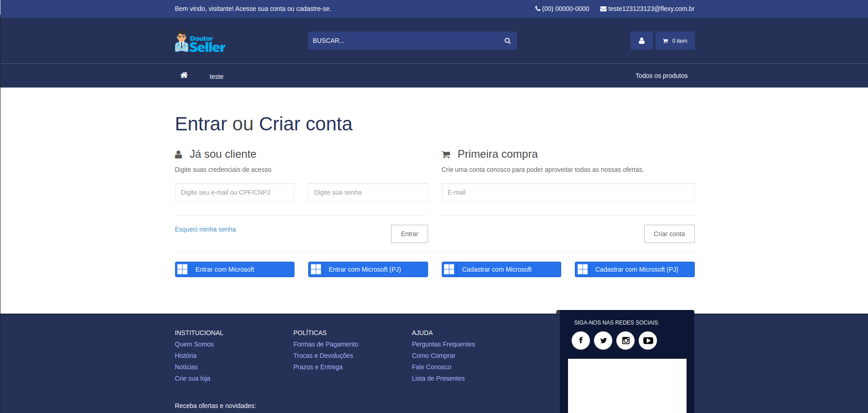Open the Facebook social icon

pyautogui.click(x=581, y=341)
